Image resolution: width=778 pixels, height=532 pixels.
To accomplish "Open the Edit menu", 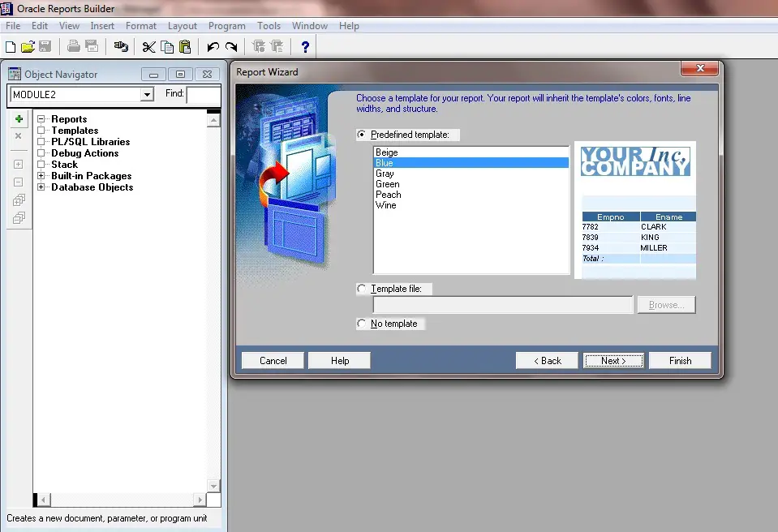I will (x=40, y=26).
